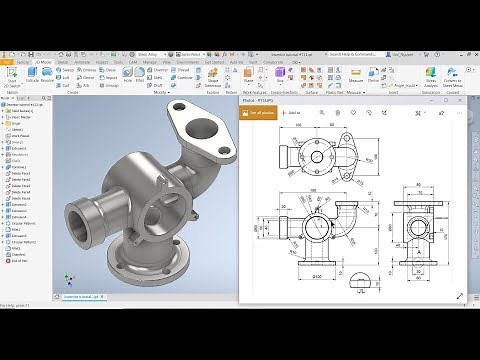Select the Box freeform button
This screenshot has height=360, width=480.
[x=280, y=74]
